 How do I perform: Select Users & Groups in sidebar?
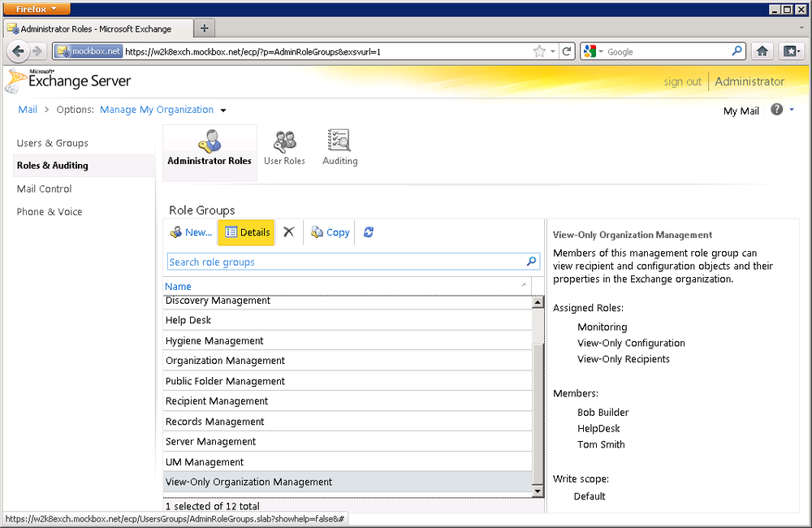point(52,143)
